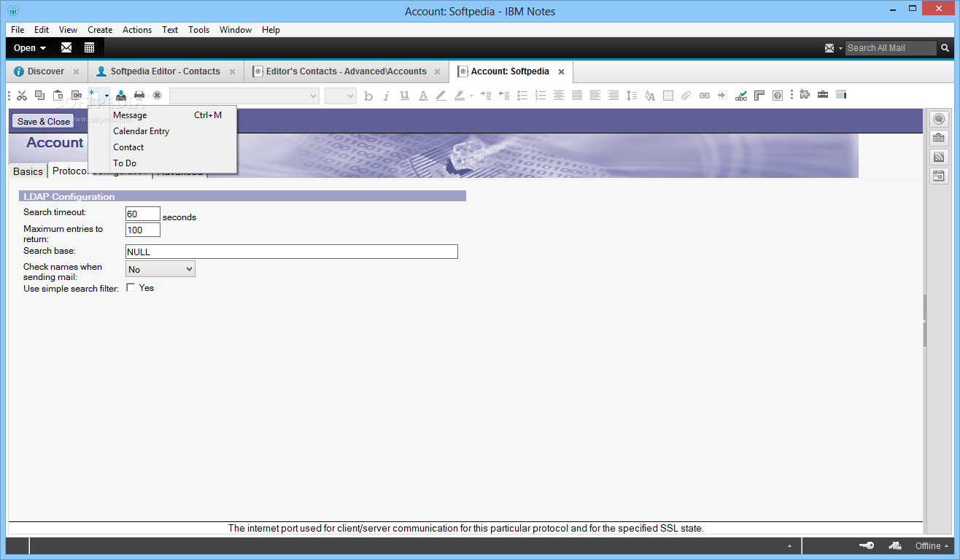Click the chain link hotspot icon
Image resolution: width=960 pixels, height=560 pixels.
point(705,96)
